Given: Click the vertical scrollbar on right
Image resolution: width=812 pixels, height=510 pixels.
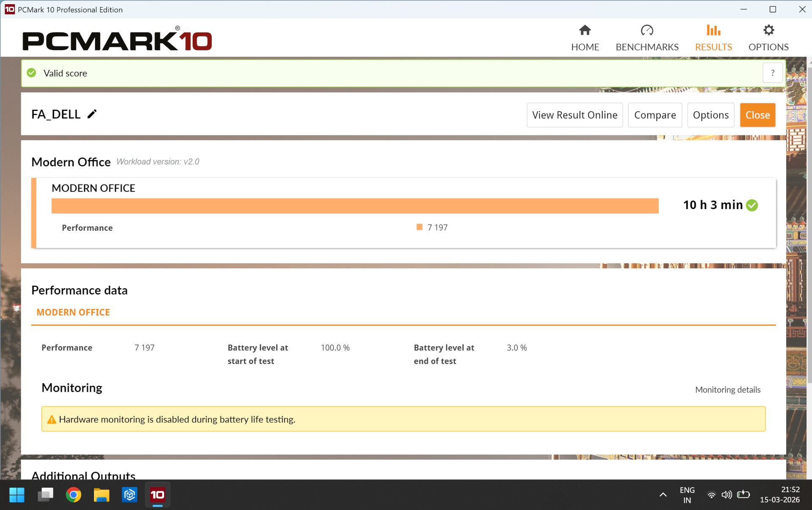Looking at the screenshot, I should click(809, 224).
